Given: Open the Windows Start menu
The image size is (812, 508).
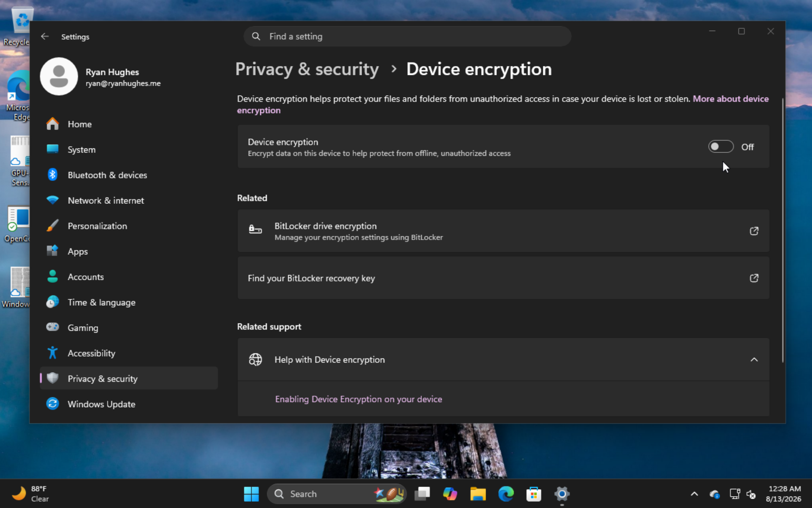Looking at the screenshot, I should [x=251, y=494].
